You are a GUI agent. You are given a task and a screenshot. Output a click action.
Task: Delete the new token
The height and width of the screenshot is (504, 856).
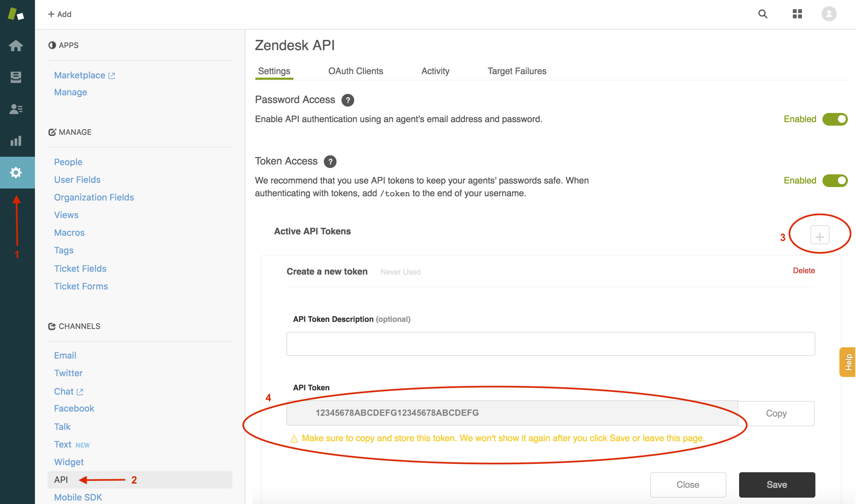click(804, 271)
